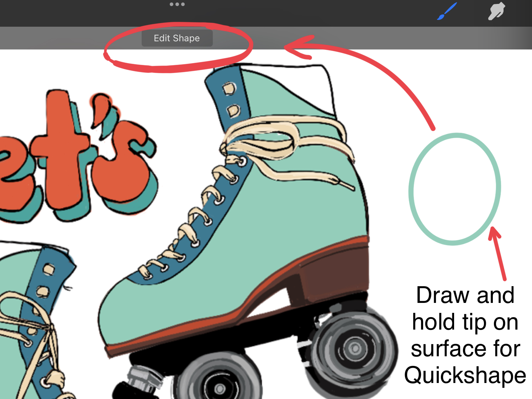
Task: Click the blue active brush icon
Action: tap(446, 11)
